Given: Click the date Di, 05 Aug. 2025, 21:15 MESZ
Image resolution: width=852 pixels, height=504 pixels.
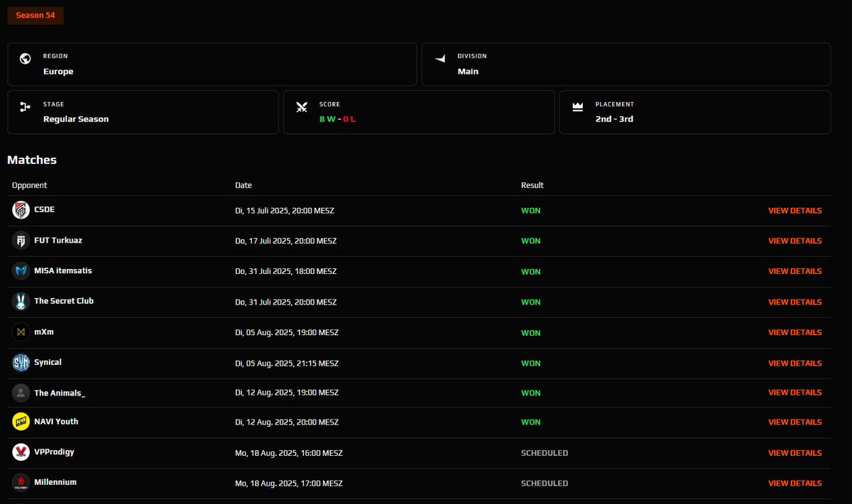Looking at the screenshot, I should (x=287, y=363).
